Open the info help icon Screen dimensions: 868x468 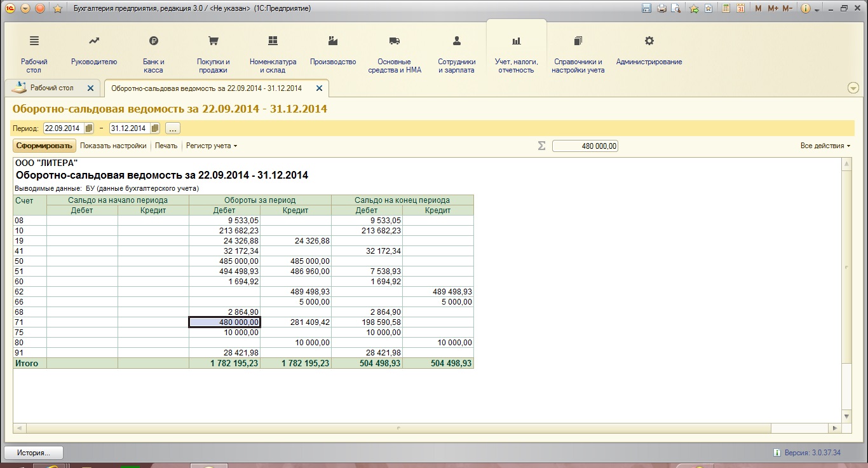pyautogui.click(x=806, y=9)
